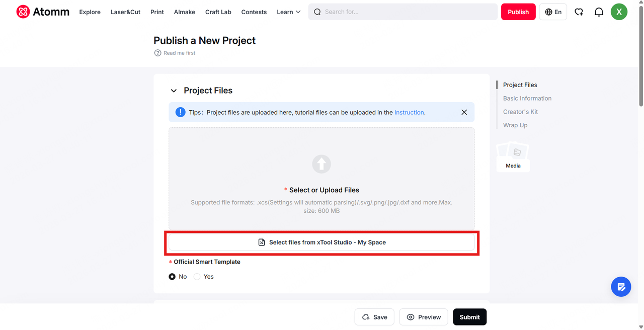The height and width of the screenshot is (330, 644).
Task: Select No for Official Smart Template
Action: 172,277
